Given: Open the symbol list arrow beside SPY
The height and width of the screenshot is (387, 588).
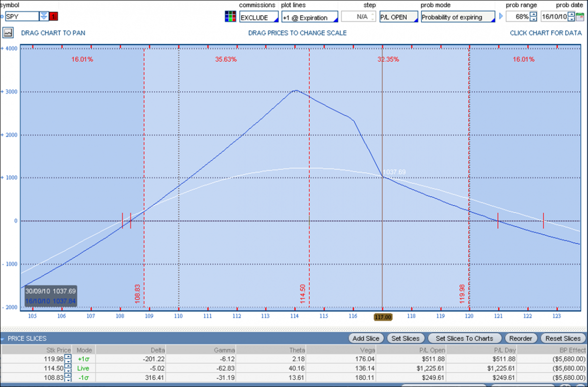Looking at the screenshot, I should click(44, 16).
